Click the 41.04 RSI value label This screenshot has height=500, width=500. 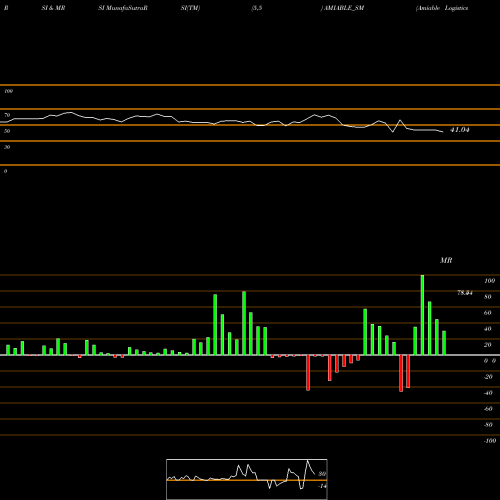(x=460, y=130)
